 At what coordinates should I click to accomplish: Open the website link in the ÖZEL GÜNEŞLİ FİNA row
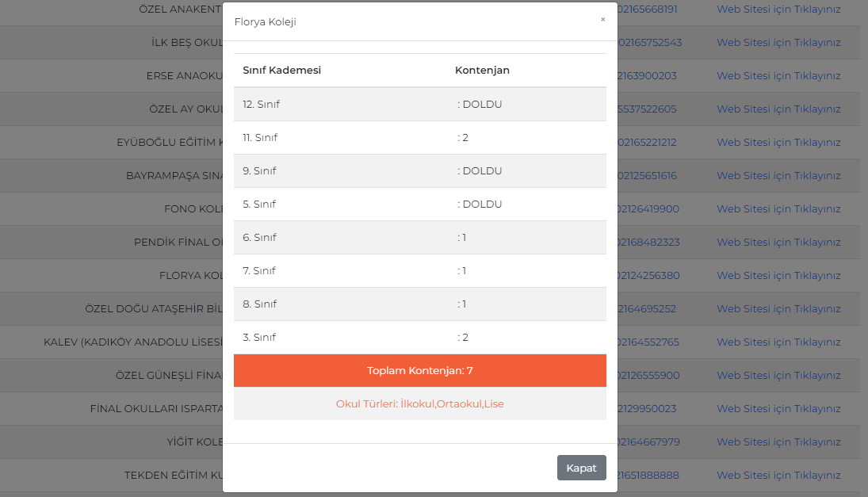pyautogui.click(x=778, y=375)
